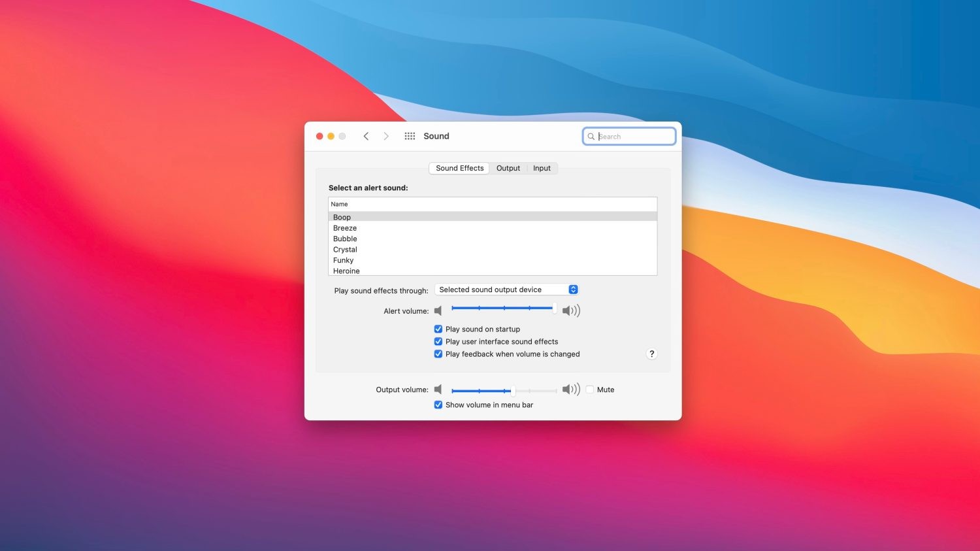
Task: Toggle Play feedback when volume is changed
Action: pos(438,354)
